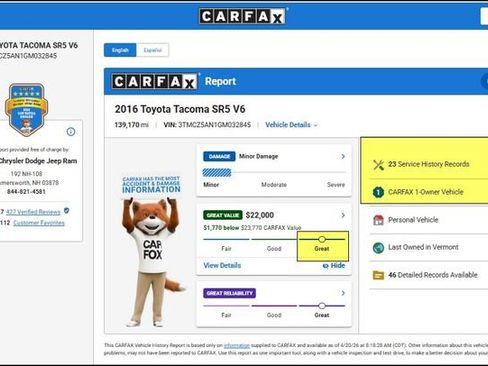Click Good label on reliability scale
Image resolution: width=488 pixels, height=366 pixels.
click(x=274, y=315)
